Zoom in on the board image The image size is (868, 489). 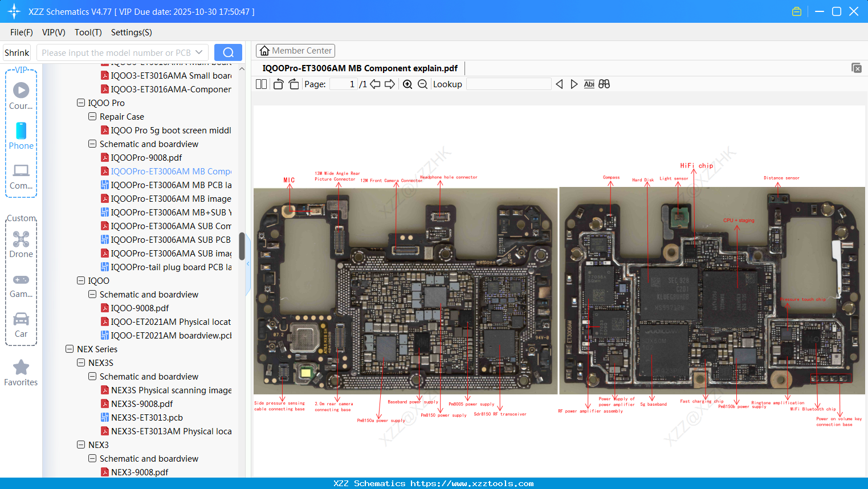(407, 84)
